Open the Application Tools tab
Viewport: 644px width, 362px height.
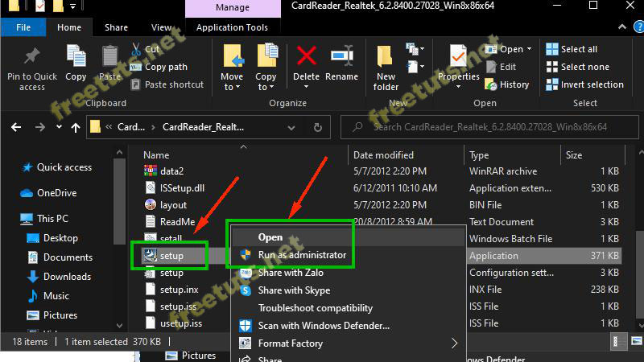click(232, 27)
